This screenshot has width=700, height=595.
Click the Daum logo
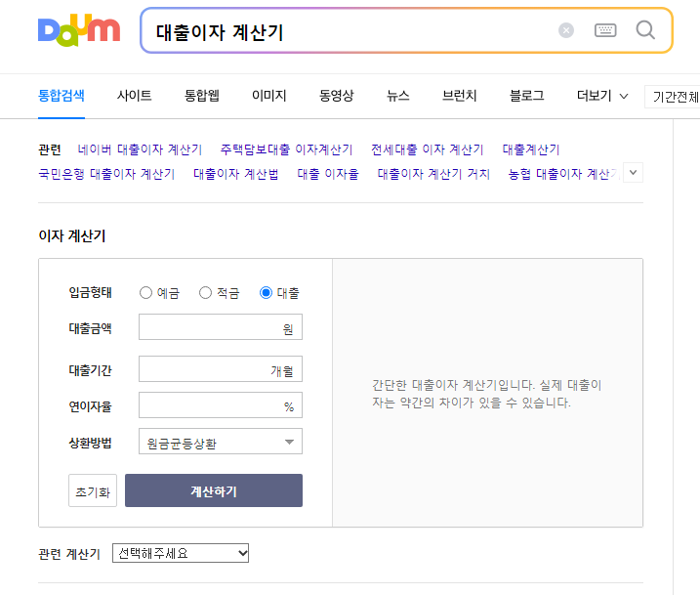point(79,30)
